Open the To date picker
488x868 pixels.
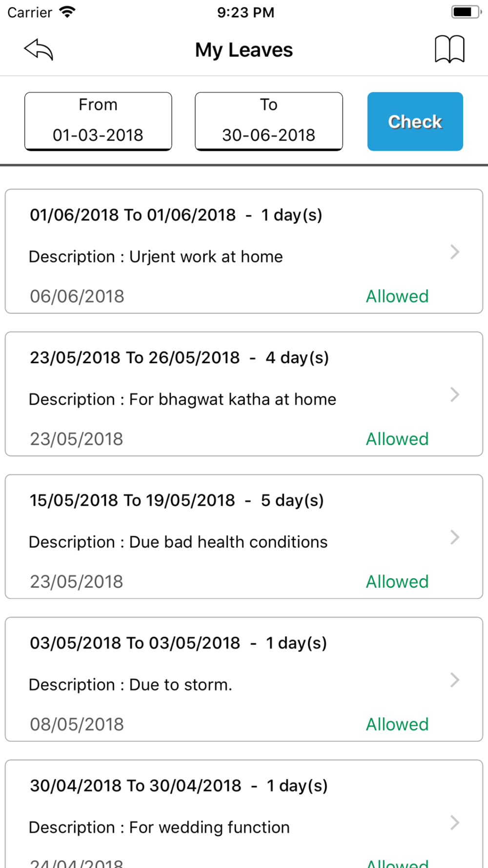[x=269, y=121]
